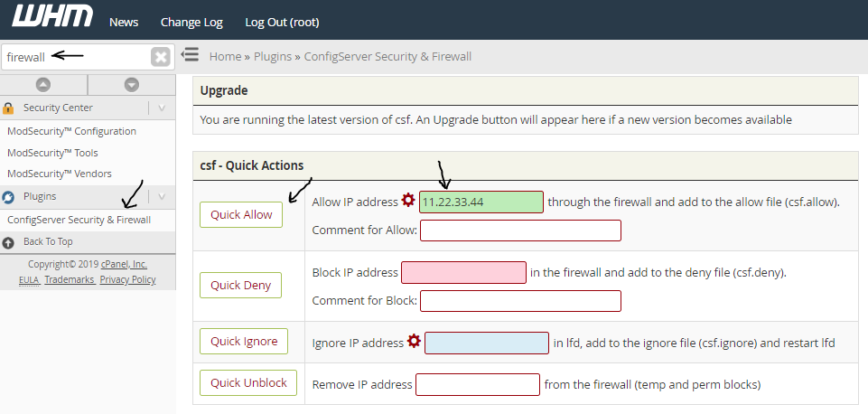Open the Plugins section header

click(40, 196)
